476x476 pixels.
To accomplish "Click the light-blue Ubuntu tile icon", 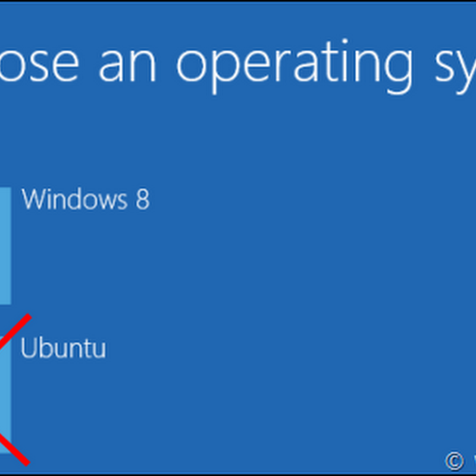I will coord(5,394).
